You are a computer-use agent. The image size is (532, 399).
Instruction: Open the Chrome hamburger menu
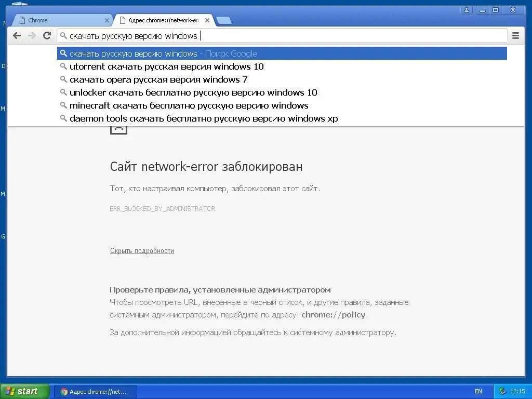point(515,36)
